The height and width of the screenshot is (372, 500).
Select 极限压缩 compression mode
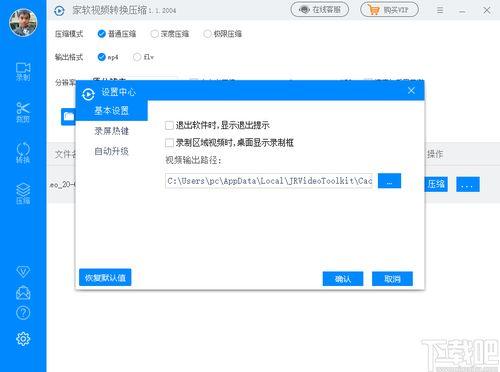coord(222,34)
